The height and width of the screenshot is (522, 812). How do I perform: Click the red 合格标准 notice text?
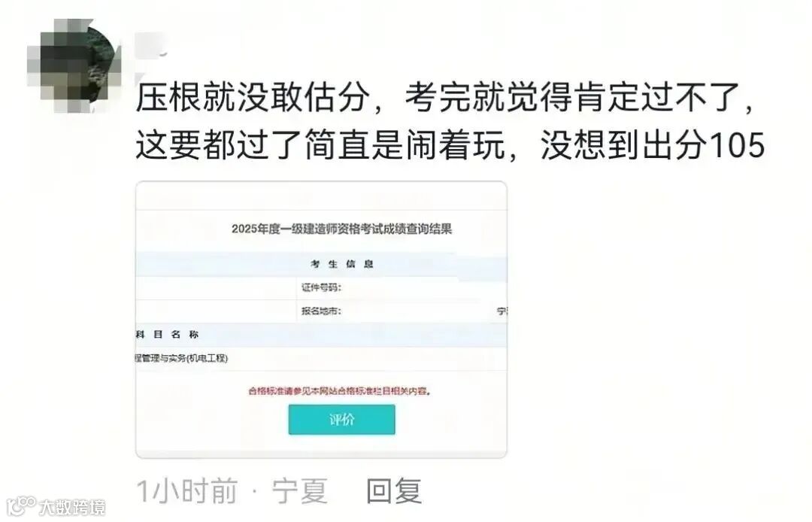(x=340, y=391)
